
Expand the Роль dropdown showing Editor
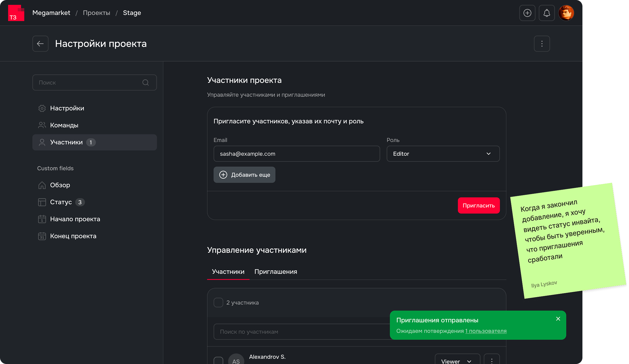(x=443, y=154)
